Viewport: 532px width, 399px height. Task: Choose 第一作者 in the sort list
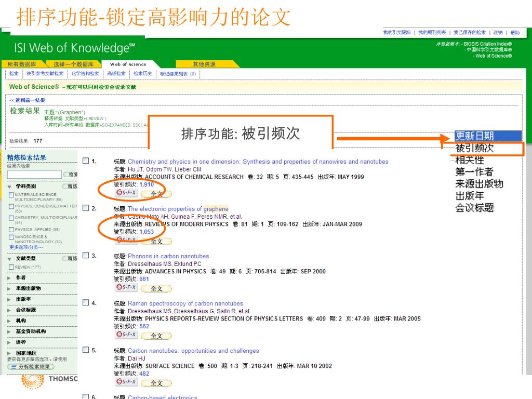click(474, 171)
